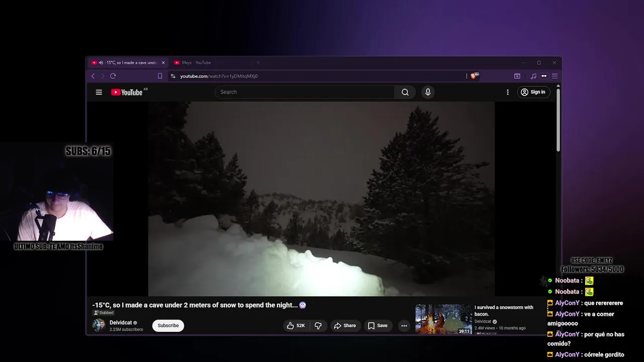Image resolution: width=644 pixels, height=362 pixels.
Task: Open the Brave Shields lion icon
Action: click(473, 76)
